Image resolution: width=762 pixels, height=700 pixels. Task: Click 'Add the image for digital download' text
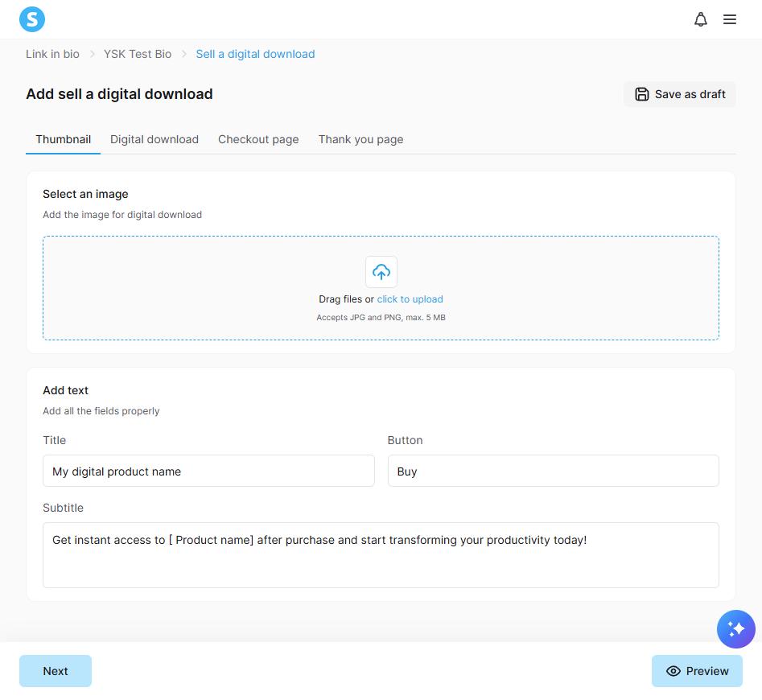[122, 215]
